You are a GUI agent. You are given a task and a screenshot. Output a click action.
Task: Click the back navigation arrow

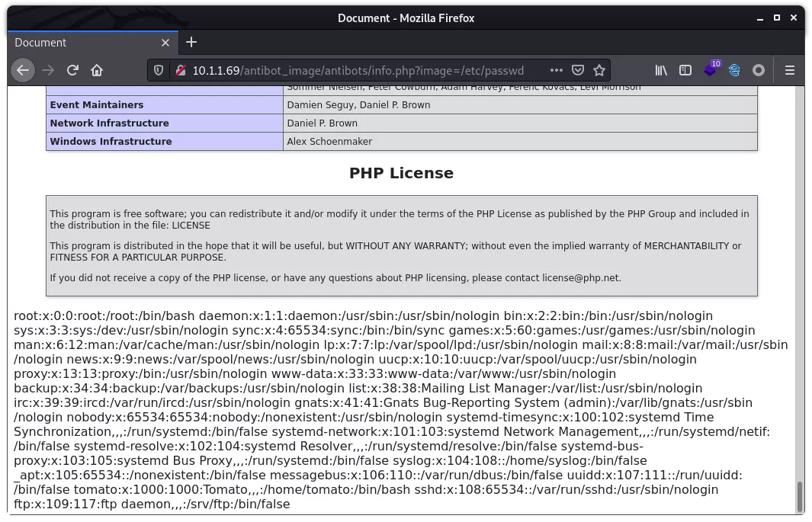click(x=23, y=70)
